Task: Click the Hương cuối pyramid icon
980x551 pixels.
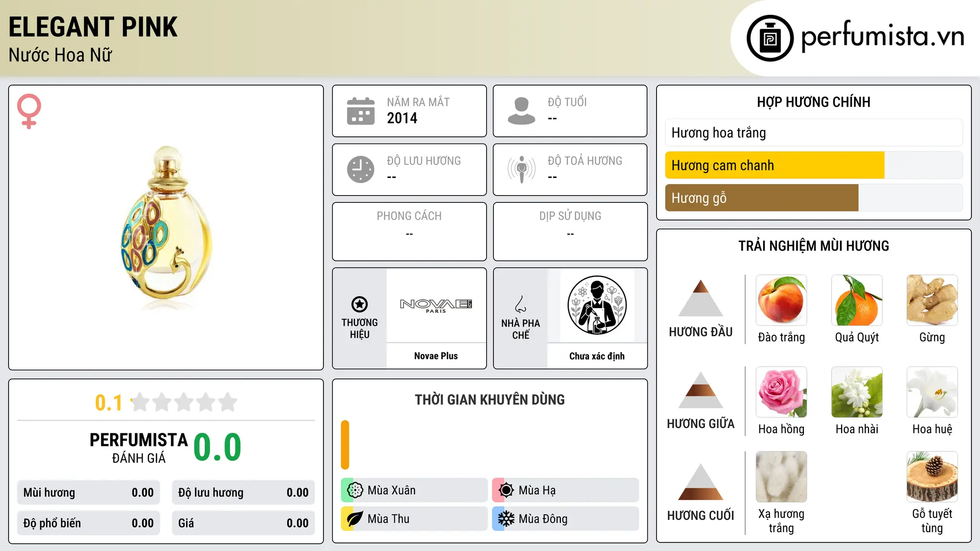Action: [x=701, y=481]
